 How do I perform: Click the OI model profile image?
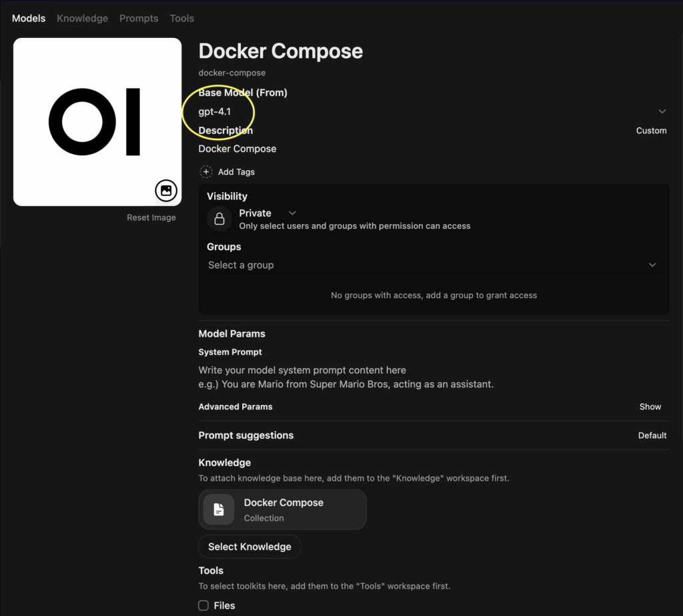97,122
